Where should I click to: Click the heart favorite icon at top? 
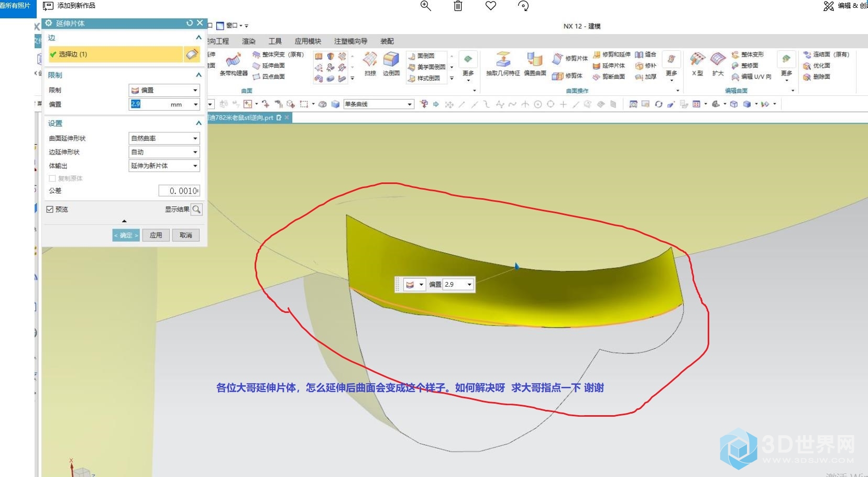click(491, 6)
